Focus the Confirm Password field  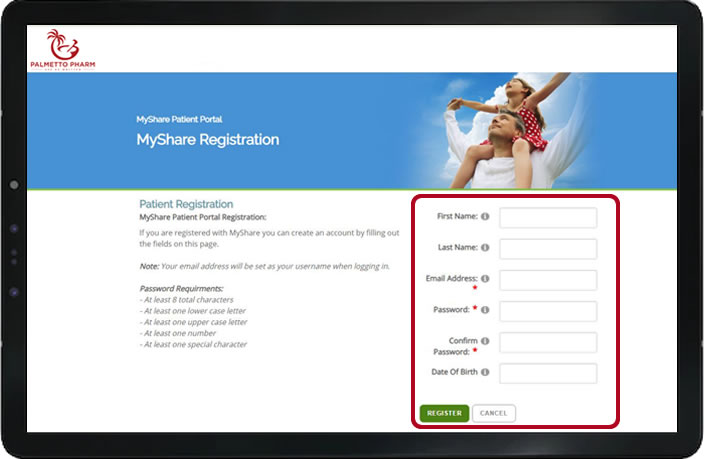547,343
